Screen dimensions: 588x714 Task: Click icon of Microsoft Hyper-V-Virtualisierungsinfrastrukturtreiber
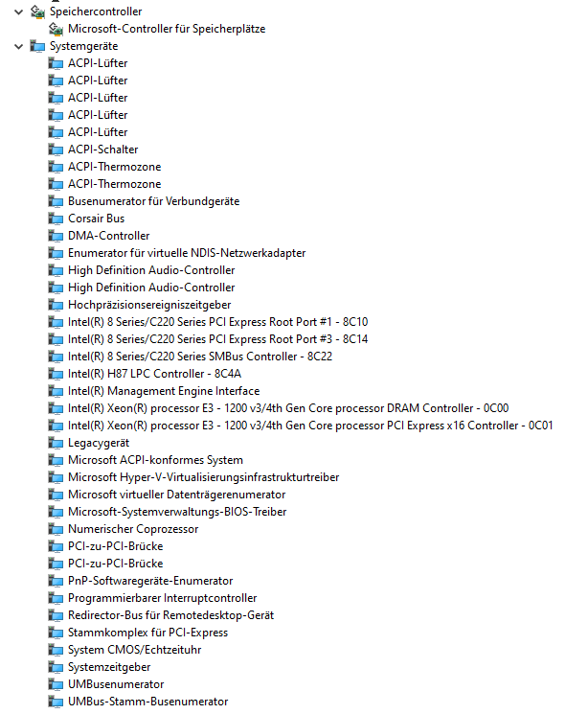coord(56,477)
